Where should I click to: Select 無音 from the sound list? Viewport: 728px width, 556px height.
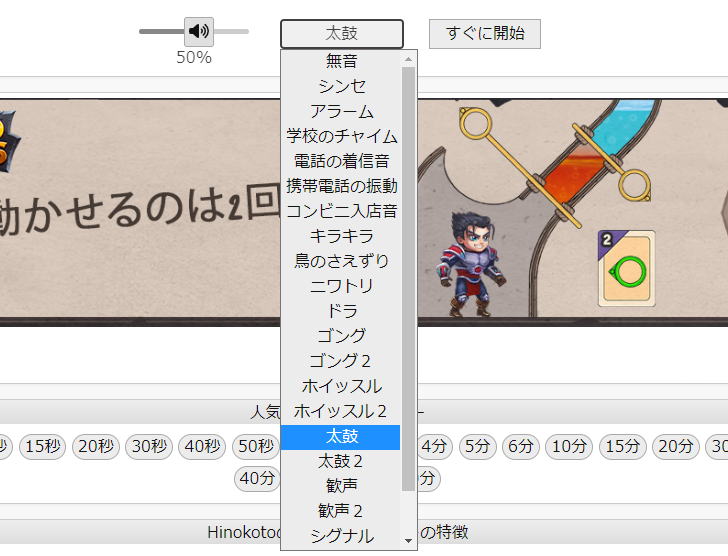tap(341, 61)
